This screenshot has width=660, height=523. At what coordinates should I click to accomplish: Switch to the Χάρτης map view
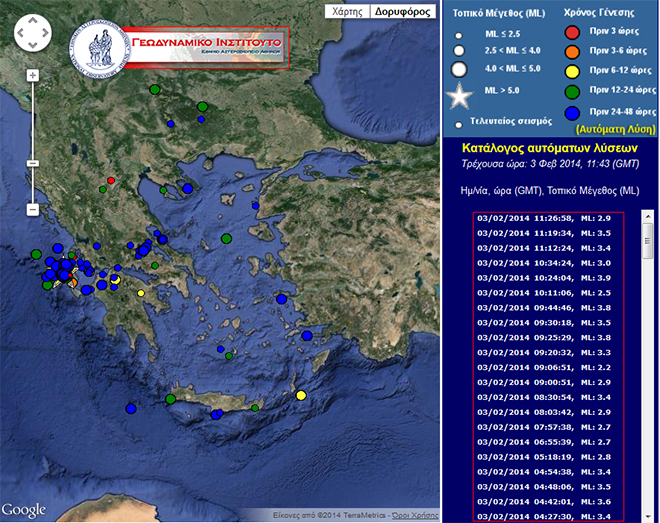click(344, 12)
